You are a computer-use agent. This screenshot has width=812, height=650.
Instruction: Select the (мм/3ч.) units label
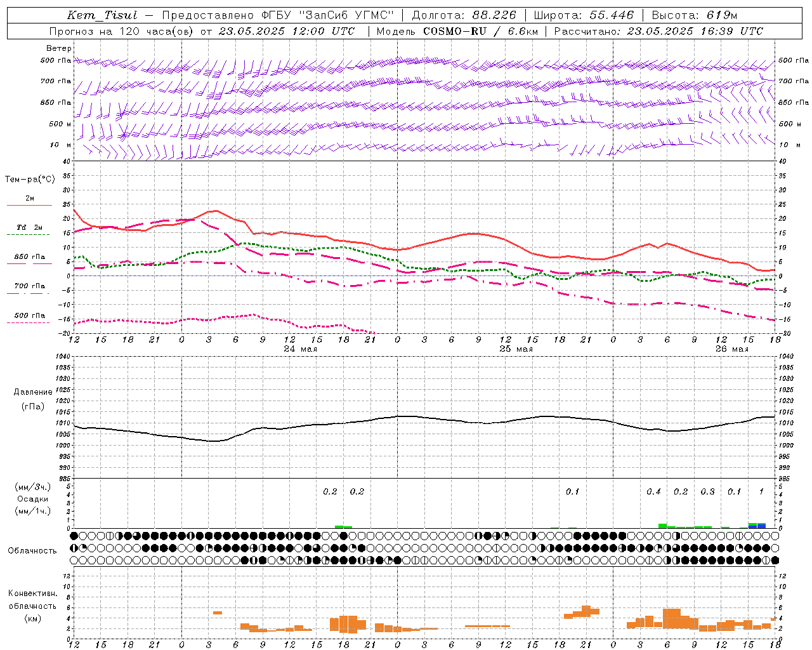(x=32, y=487)
